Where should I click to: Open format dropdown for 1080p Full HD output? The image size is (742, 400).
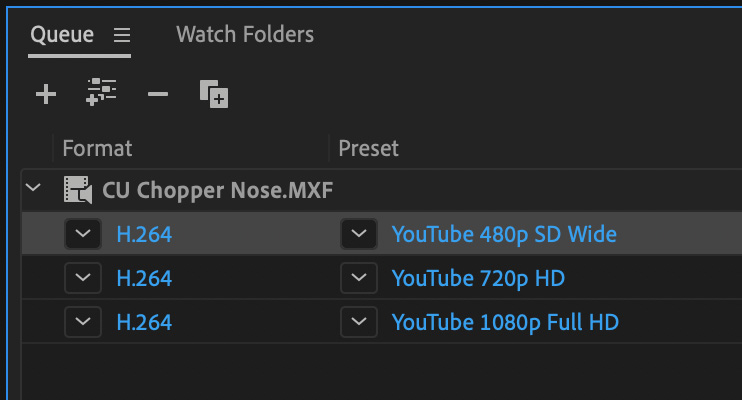[x=83, y=322]
